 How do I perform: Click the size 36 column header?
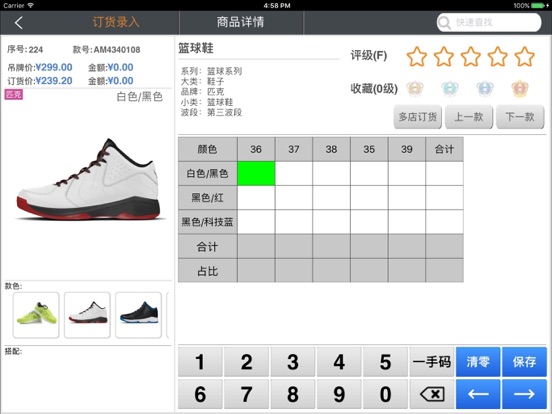tap(256, 149)
